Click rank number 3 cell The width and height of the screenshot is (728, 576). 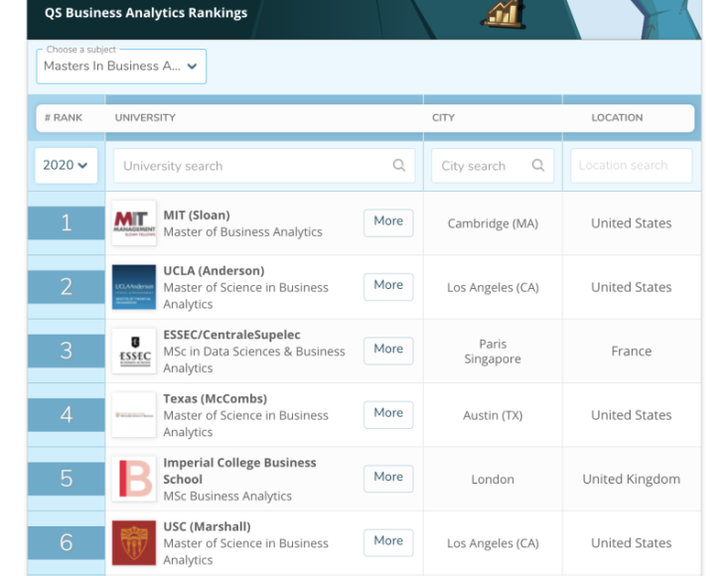[x=66, y=351]
